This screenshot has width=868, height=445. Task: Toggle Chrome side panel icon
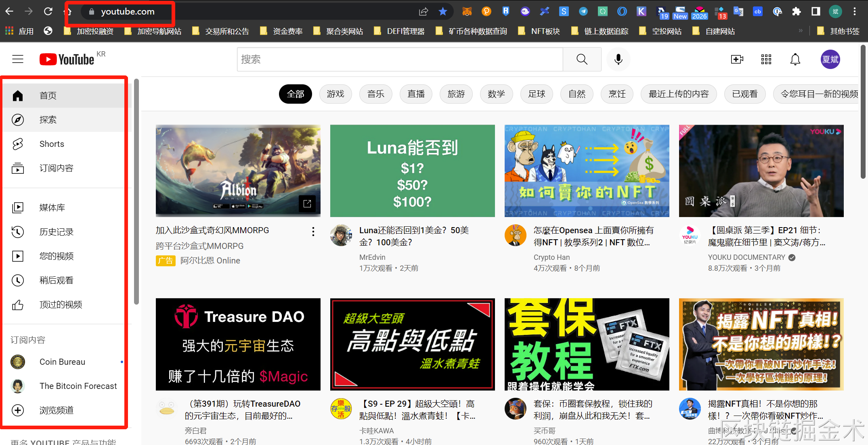pyautogui.click(x=816, y=11)
